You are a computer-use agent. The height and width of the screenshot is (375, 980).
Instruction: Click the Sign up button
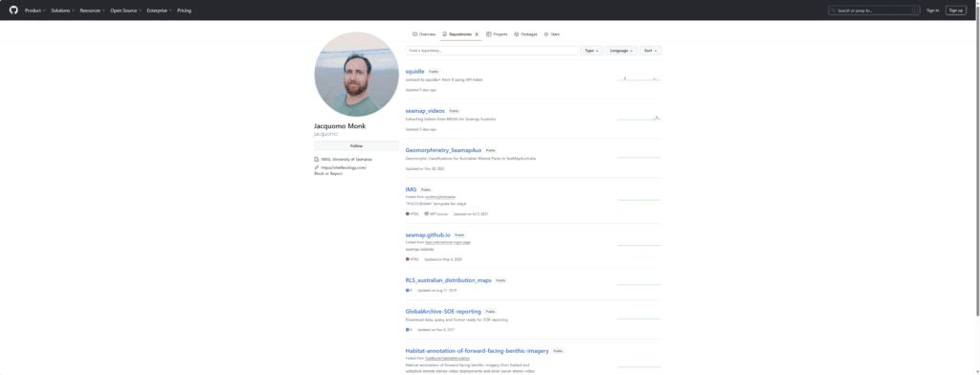coord(956,11)
